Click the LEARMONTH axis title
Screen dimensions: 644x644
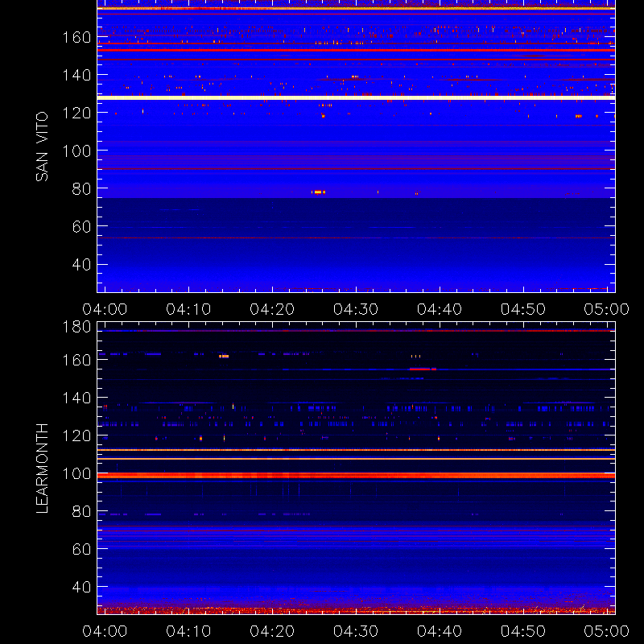(42, 469)
